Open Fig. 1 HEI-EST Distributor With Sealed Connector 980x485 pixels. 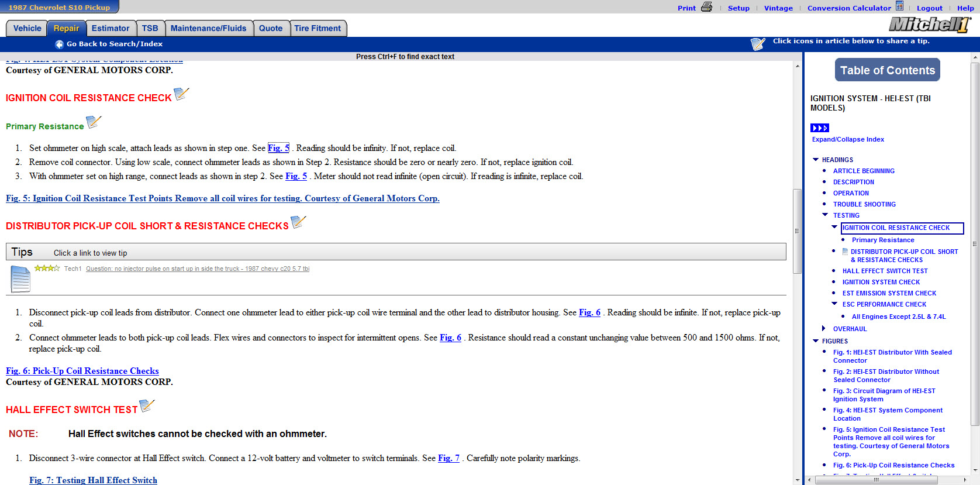point(892,356)
